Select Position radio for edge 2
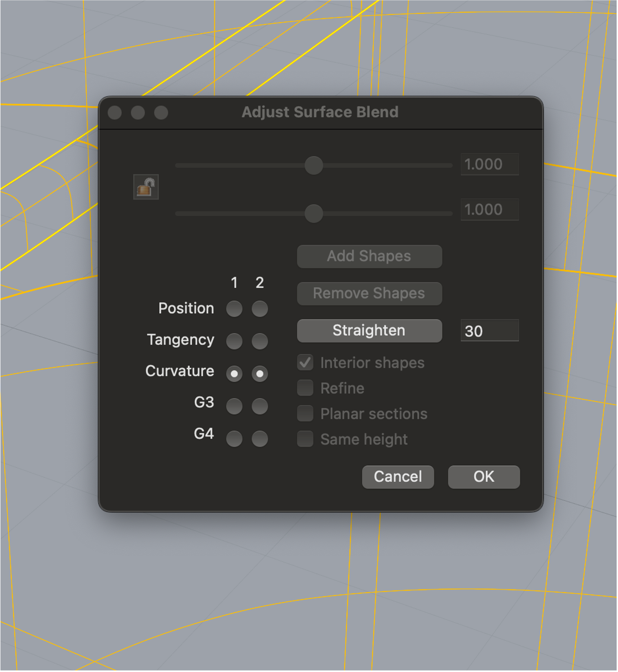The image size is (618, 672). [x=260, y=309]
